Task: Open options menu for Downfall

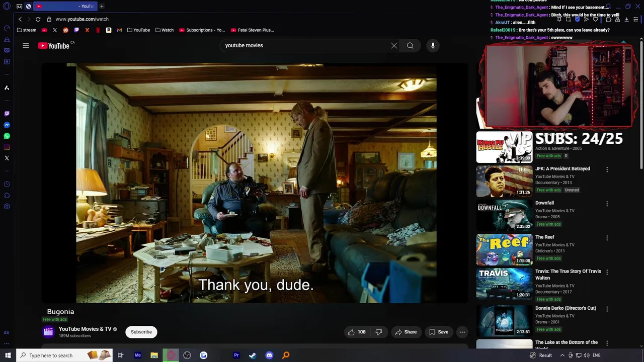Action: point(607,204)
